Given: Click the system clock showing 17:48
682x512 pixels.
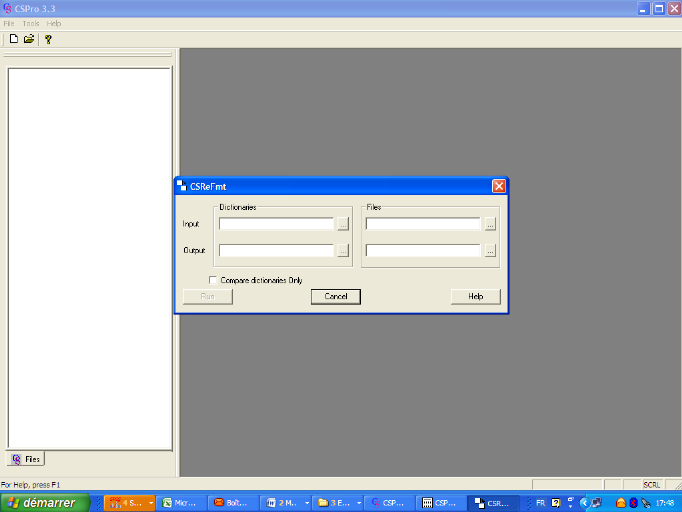Looking at the screenshot, I should pos(665,503).
